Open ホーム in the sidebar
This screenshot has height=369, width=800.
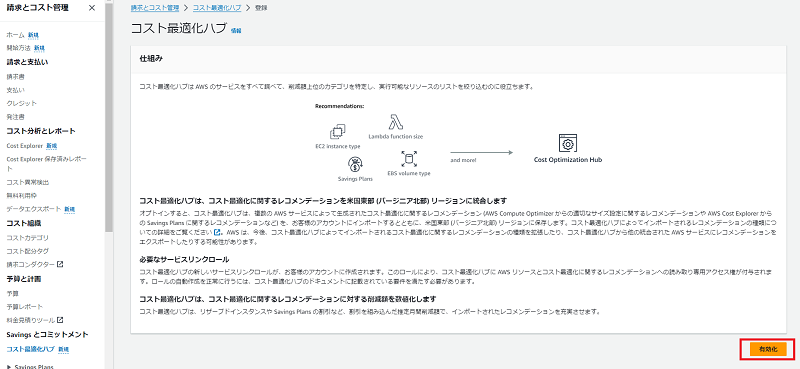(15, 35)
